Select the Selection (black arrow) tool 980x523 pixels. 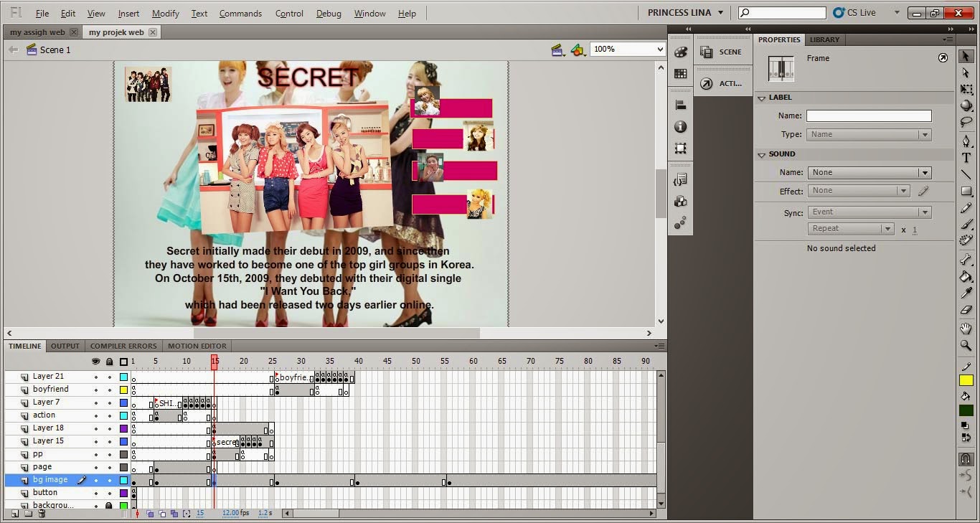coord(966,57)
